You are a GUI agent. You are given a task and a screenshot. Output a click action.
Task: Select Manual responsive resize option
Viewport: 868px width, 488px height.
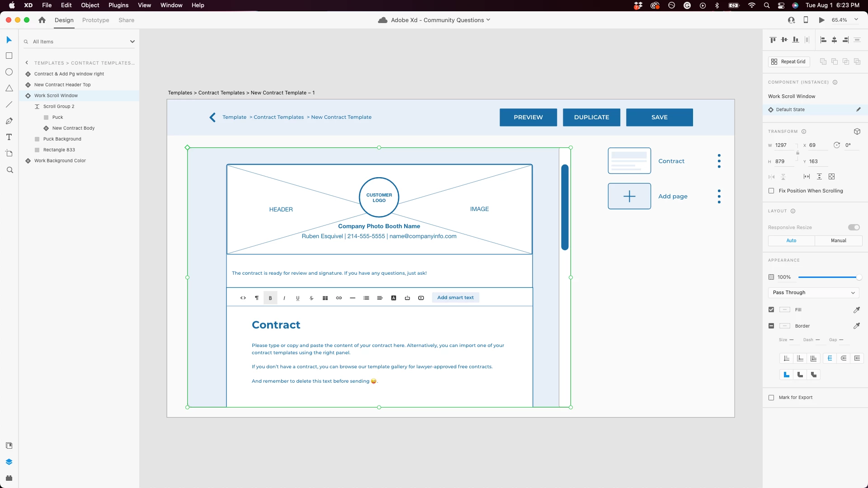838,240
